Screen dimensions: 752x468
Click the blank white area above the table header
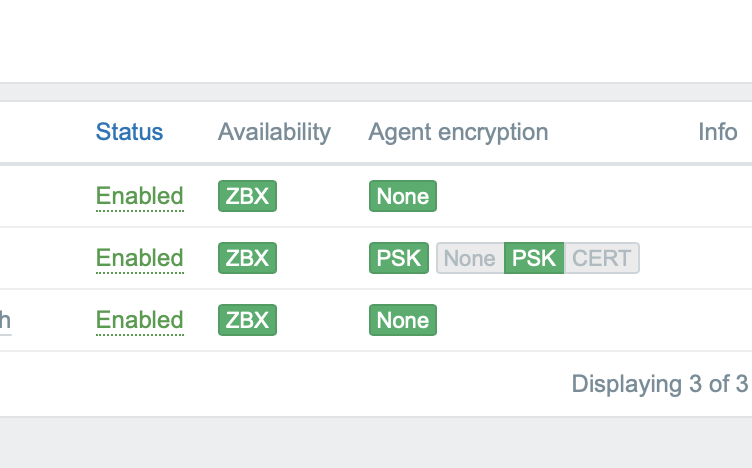pos(376,40)
